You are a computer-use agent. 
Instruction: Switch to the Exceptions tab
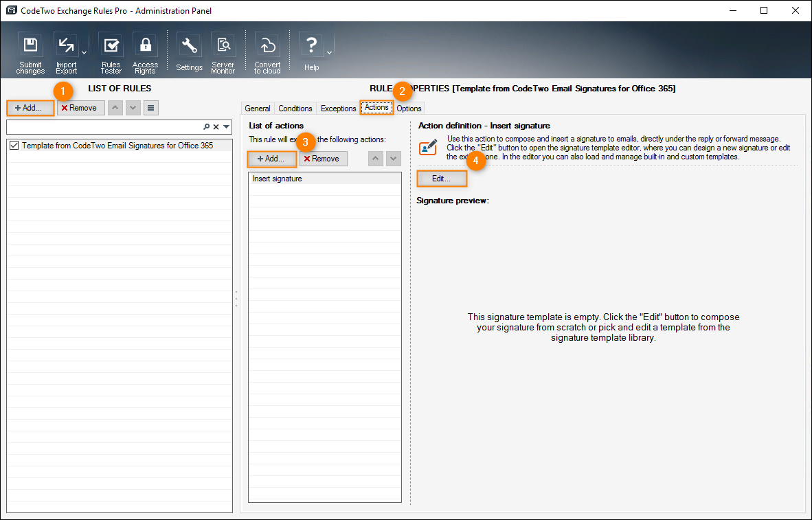(338, 109)
